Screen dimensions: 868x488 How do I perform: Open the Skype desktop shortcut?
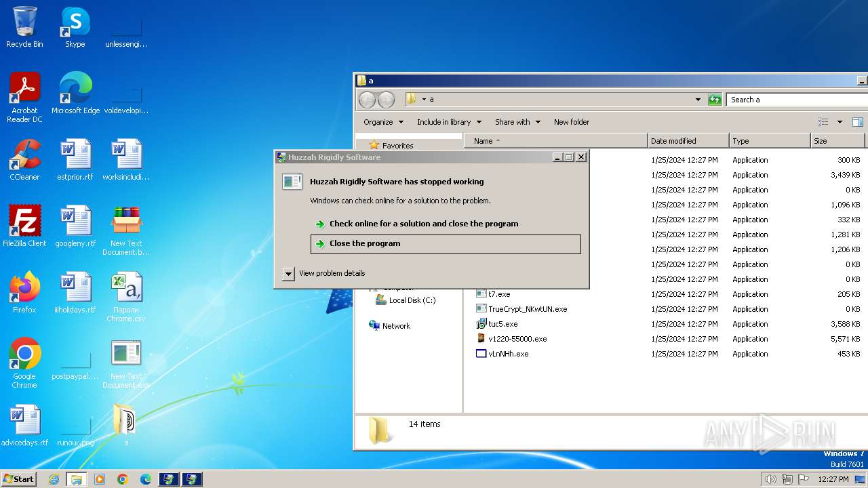click(x=75, y=27)
